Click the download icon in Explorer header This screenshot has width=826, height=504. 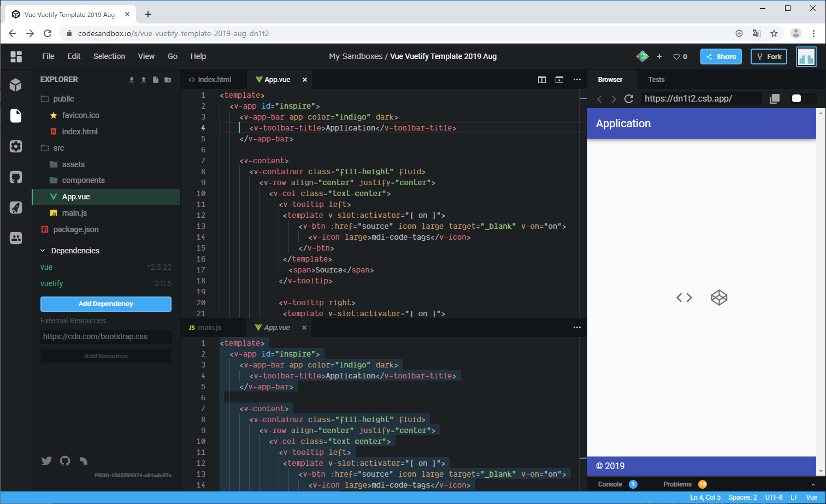(x=132, y=80)
